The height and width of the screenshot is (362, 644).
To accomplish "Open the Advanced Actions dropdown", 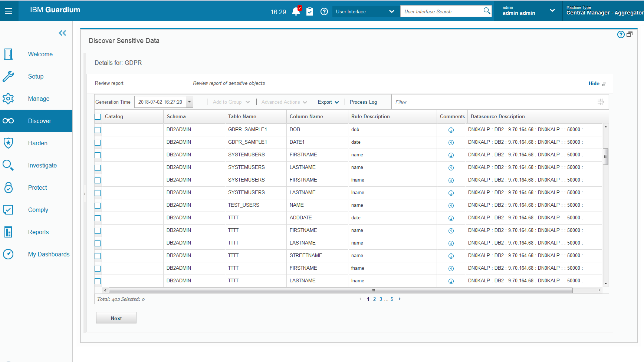I will pos(284,102).
